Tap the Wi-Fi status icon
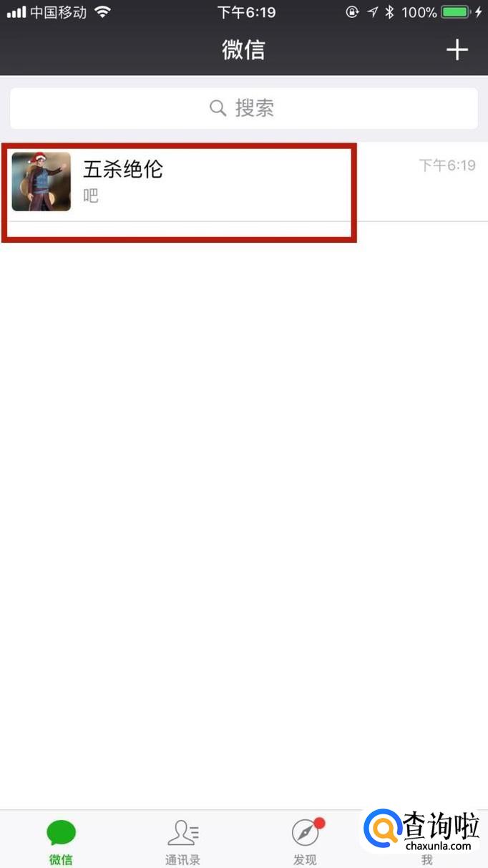 coord(103,11)
